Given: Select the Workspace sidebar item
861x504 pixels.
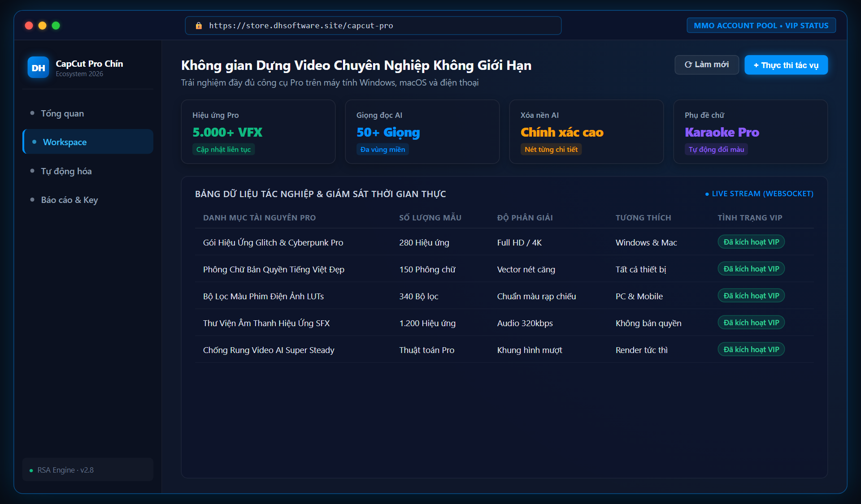Looking at the screenshot, I should click(88, 142).
